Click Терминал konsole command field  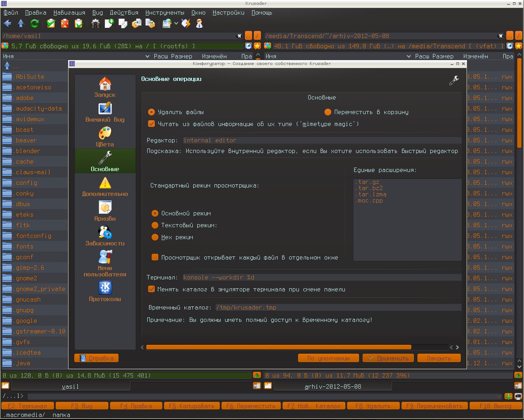pyautogui.click(x=322, y=277)
